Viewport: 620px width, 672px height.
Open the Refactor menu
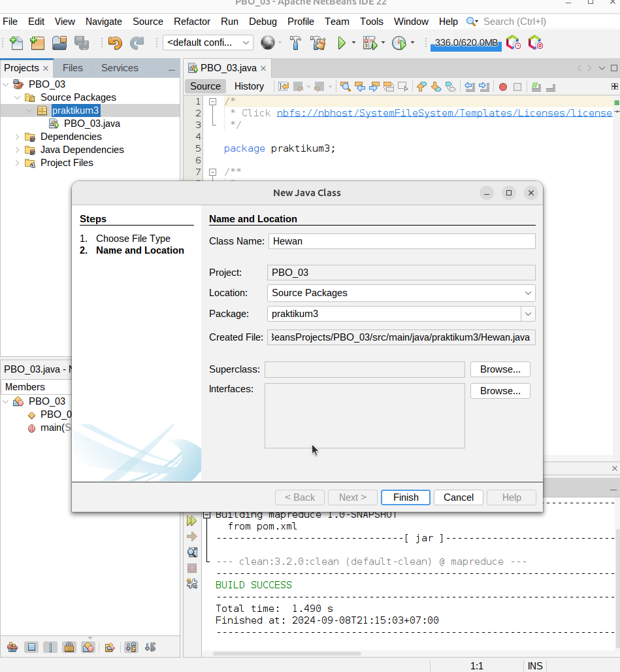192,22
